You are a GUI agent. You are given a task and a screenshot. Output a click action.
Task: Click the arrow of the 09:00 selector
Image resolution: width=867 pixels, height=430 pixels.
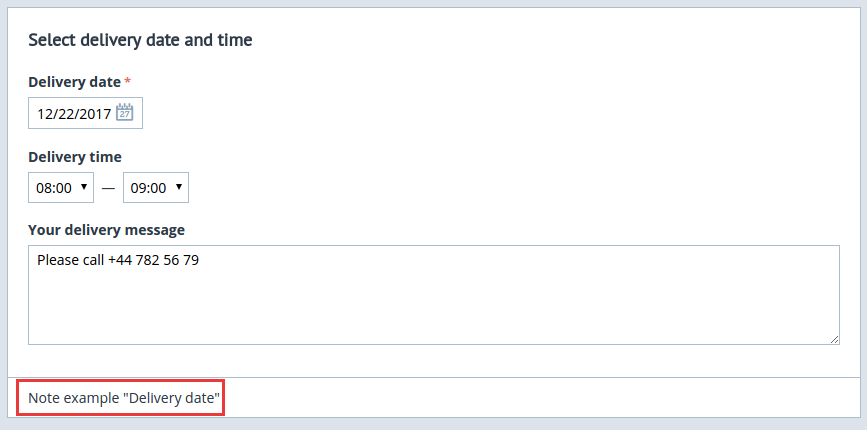[x=179, y=187]
